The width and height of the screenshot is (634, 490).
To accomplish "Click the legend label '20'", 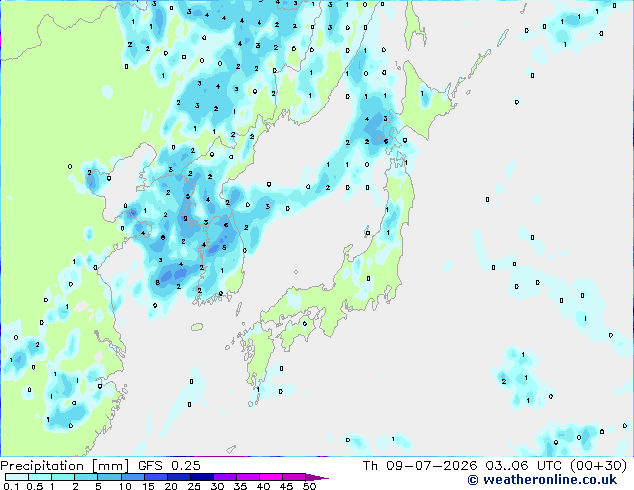I will (171, 486).
